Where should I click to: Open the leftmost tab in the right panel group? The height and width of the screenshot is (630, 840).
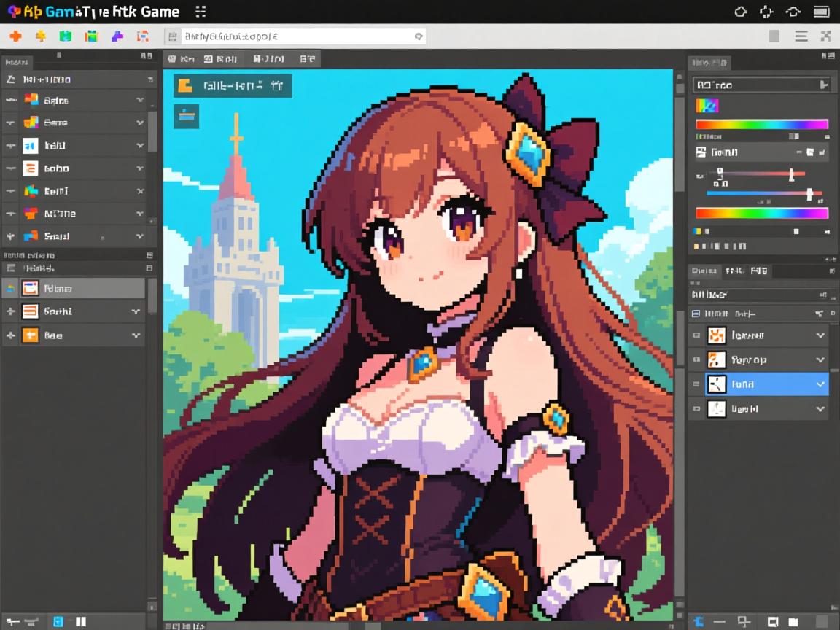pos(704,271)
